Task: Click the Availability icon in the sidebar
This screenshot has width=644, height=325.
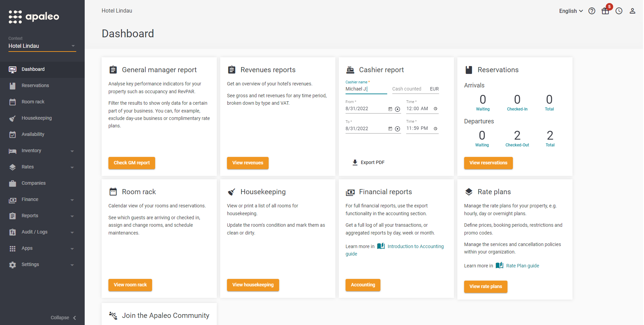Action: pos(13,134)
